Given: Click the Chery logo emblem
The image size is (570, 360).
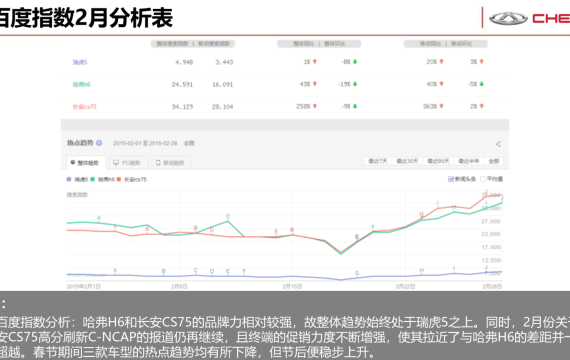Looking at the screenshot, I should (508, 18).
